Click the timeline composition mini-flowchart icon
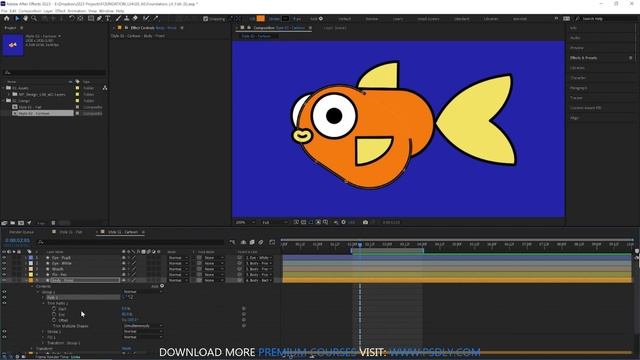Screen dimensions: 640x360 coord(232,242)
